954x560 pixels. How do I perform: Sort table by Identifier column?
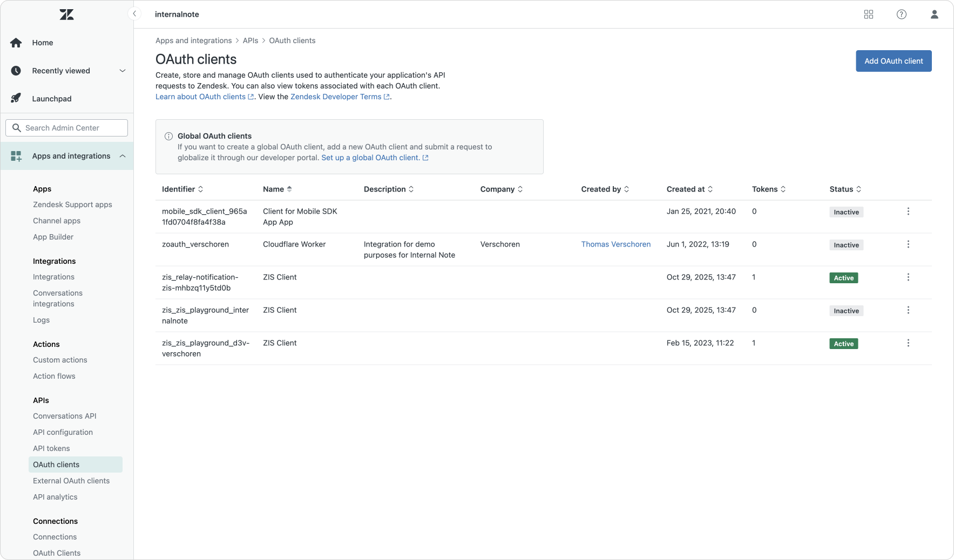click(182, 189)
